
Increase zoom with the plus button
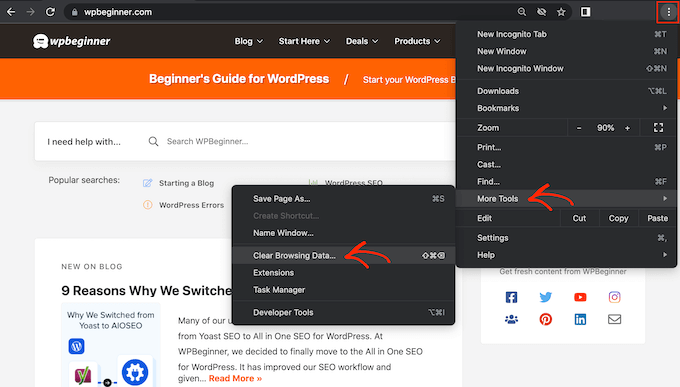coord(627,128)
